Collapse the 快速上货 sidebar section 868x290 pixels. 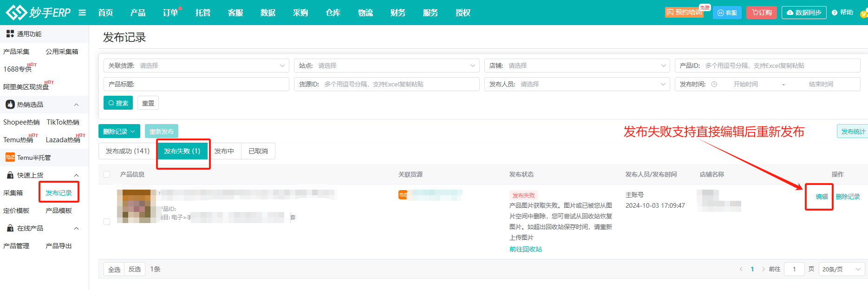[76, 175]
